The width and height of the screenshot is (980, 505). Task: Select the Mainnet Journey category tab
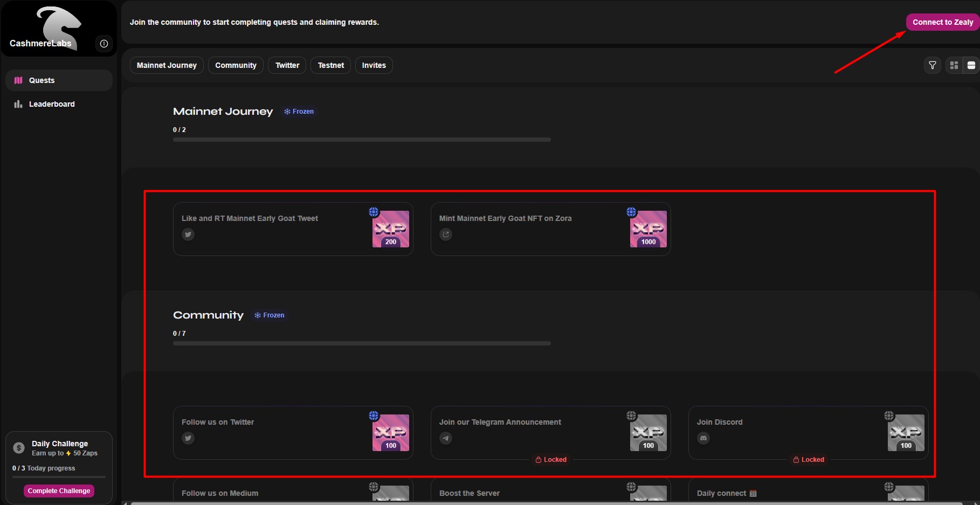167,65
